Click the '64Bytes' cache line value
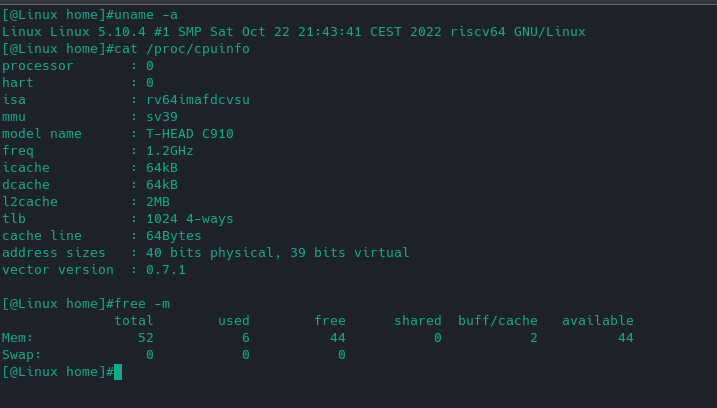 [174, 235]
